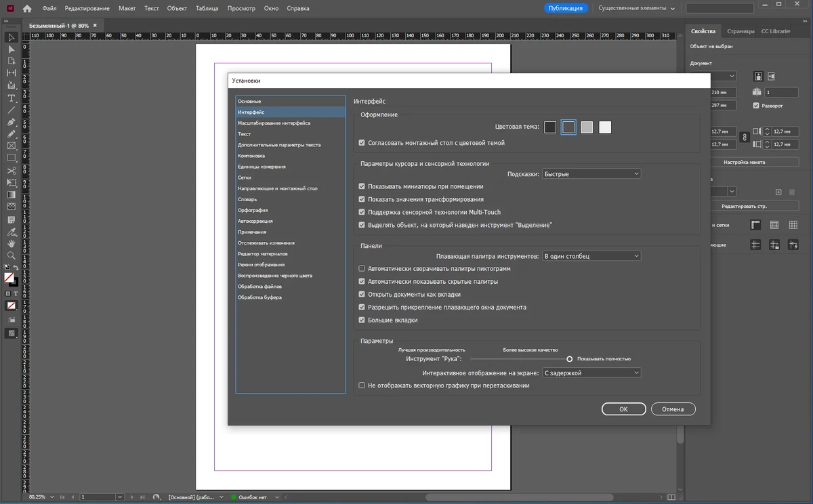Select the Gap tool

(12, 73)
